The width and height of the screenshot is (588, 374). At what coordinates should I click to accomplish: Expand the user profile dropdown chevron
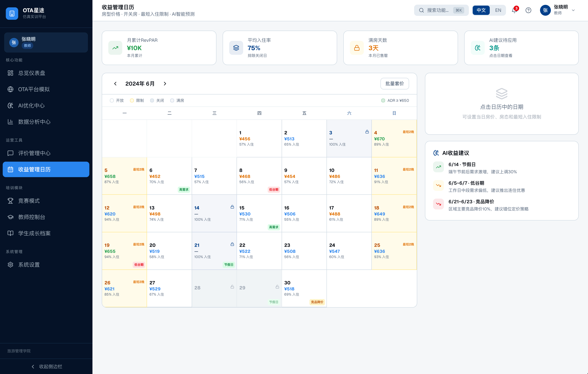coord(573,10)
